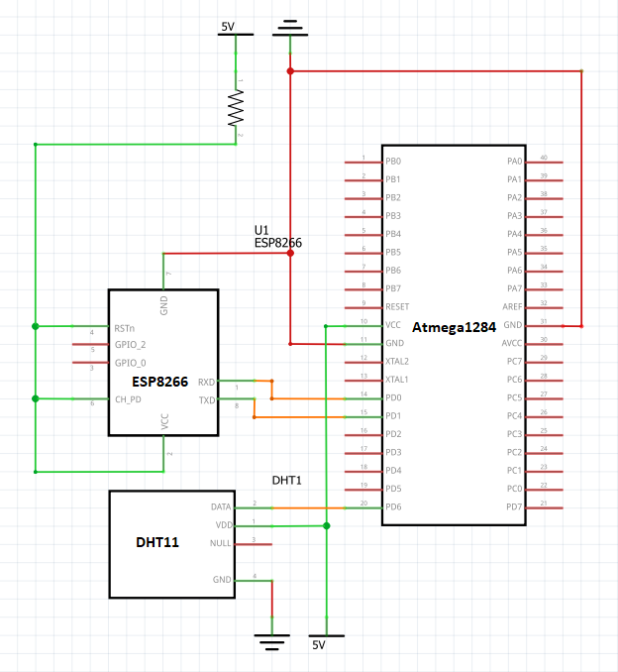
Task: Select the PC7 pin label
Action: point(515,362)
